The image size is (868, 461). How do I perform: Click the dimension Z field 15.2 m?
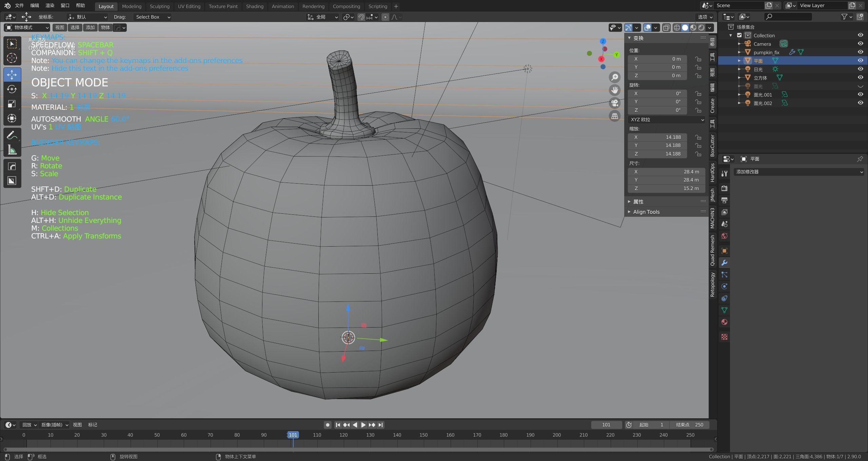pyautogui.click(x=666, y=188)
